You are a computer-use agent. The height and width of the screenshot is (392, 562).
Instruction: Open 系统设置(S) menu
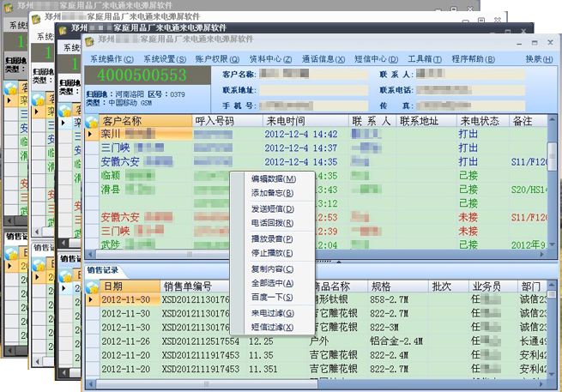click(x=165, y=59)
